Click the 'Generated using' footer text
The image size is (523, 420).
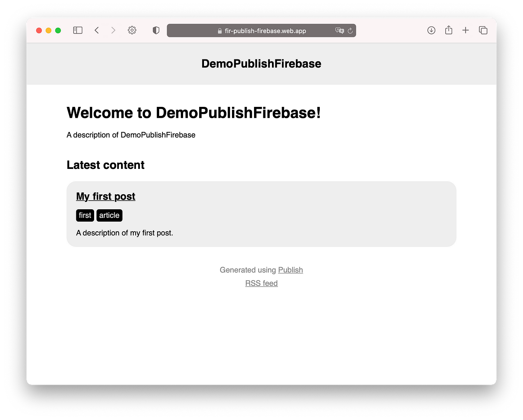tap(248, 270)
